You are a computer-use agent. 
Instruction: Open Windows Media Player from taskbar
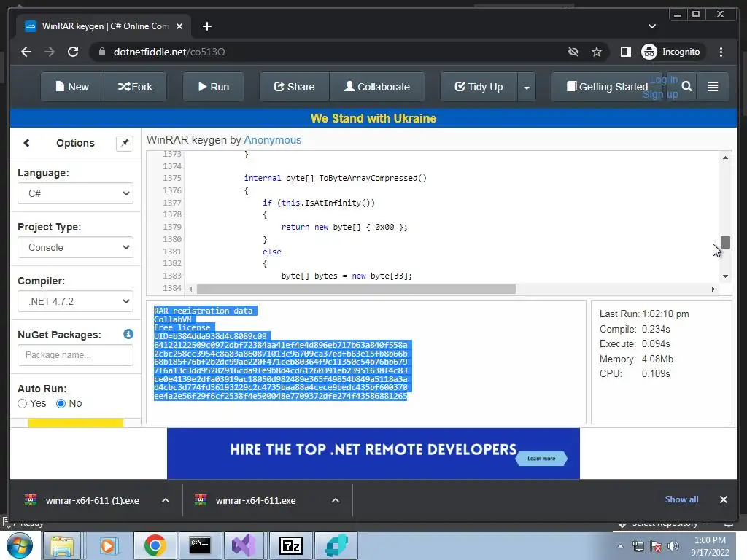click(108, 545)
